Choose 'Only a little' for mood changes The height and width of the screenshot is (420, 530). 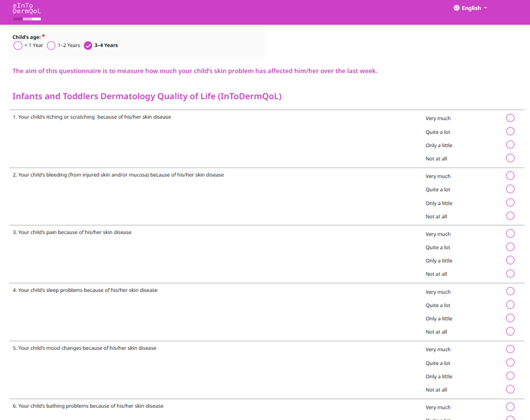[510, 376]
